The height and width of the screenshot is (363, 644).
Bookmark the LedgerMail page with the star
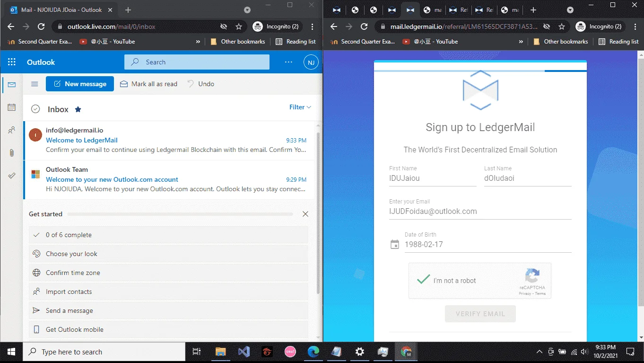pyautogui.click(x=562, y=27)
